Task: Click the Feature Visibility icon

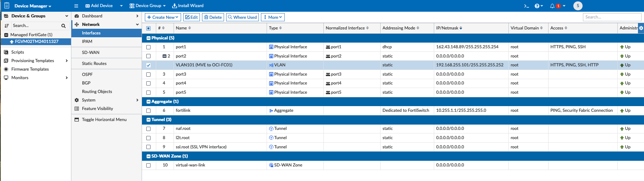Action: pyautogui.click(x=77, y=109)
